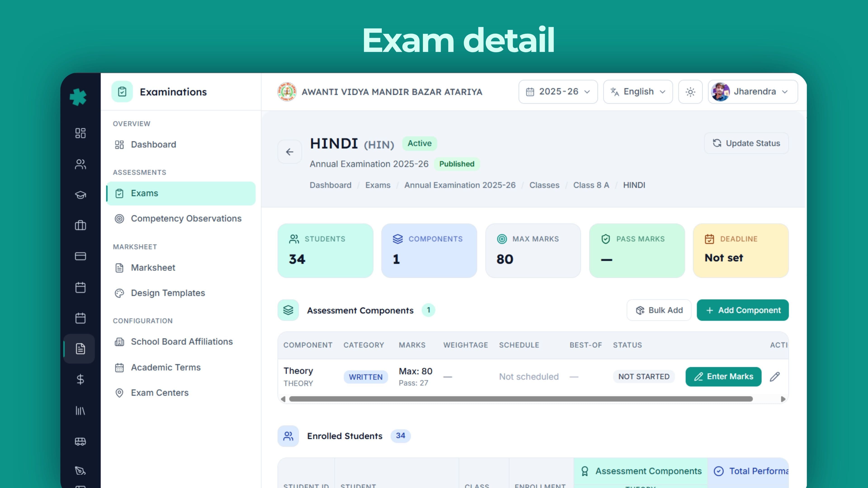Viewport: 868px width, 488px height.
Task: Click the Add Component button
Action: point(743,310)
